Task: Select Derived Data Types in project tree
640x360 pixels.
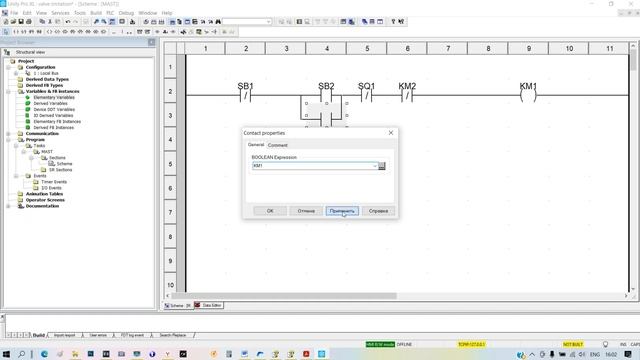Action: point(47,79)
